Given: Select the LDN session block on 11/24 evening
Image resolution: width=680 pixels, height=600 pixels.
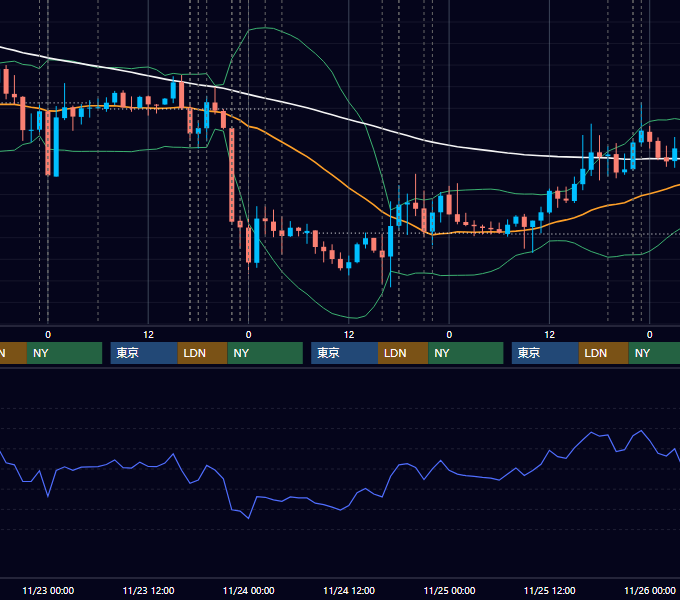Looking at the screenshot, I should pyautogui.click(x=403, y=353).
